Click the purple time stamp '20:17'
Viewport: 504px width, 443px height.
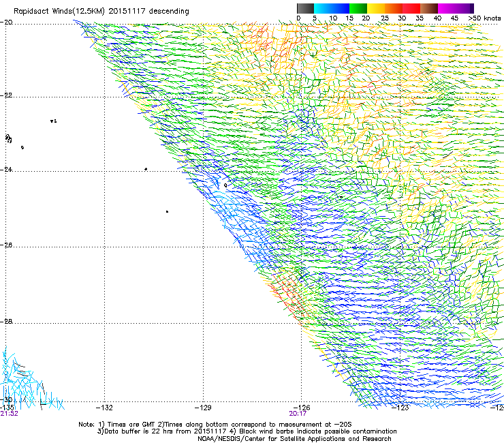[x=298, y=414]
